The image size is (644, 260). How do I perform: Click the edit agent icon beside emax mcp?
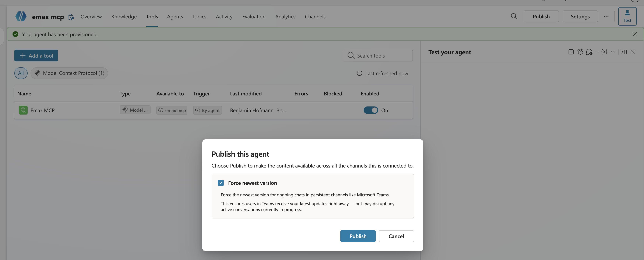point(71,17)
